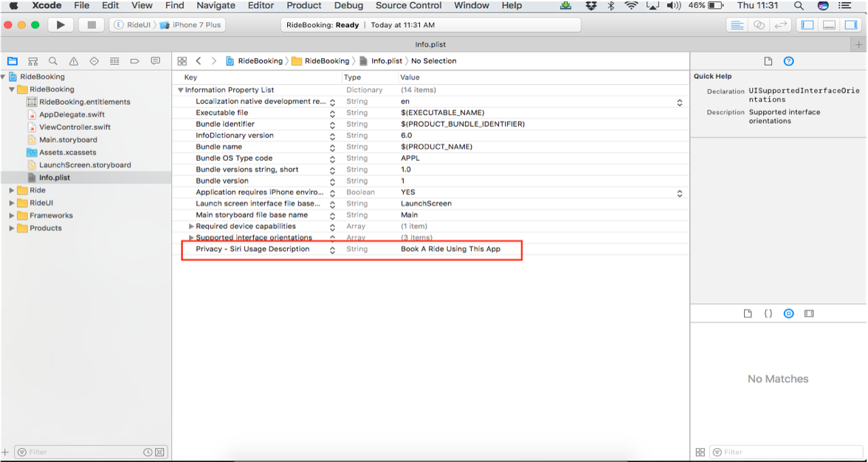This screenshot has height=462, width=868.
Task: Open the Breakpoint navigator icon
Action: coord(134,61)
